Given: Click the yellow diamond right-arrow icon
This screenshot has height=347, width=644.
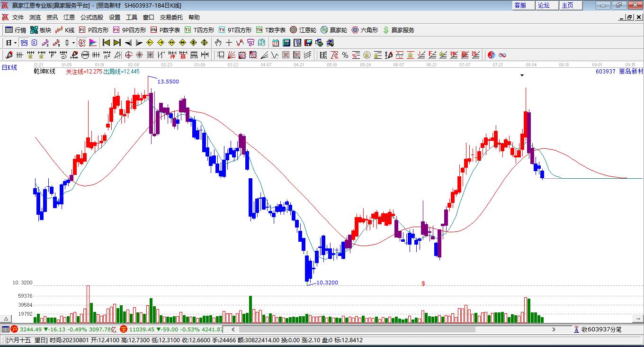Looking at the screenshot, I should [161, 43].
